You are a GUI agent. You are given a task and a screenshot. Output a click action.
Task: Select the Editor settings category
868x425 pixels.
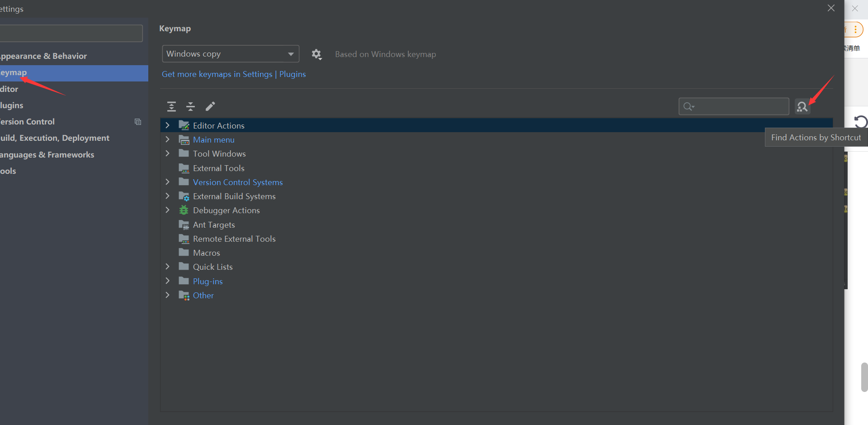tap(74, 89)
